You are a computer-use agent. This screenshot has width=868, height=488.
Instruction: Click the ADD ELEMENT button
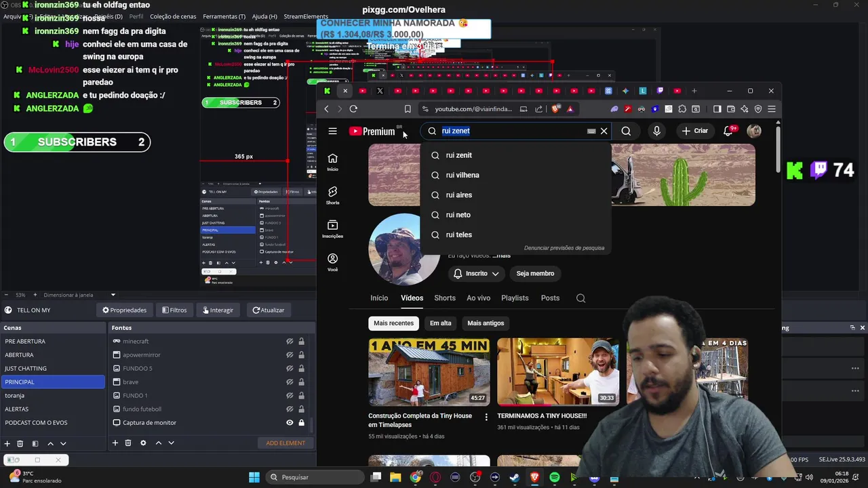point(285,443)
